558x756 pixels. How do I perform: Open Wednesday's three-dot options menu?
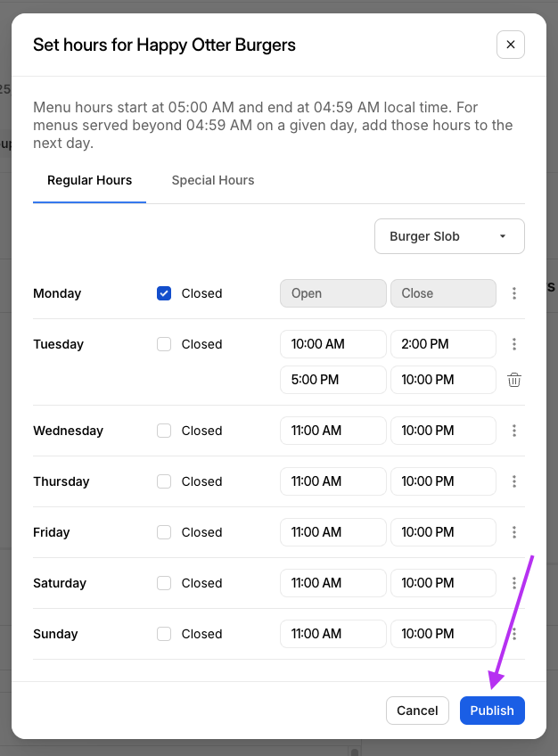pyautogui.click(x=514, y=431)
